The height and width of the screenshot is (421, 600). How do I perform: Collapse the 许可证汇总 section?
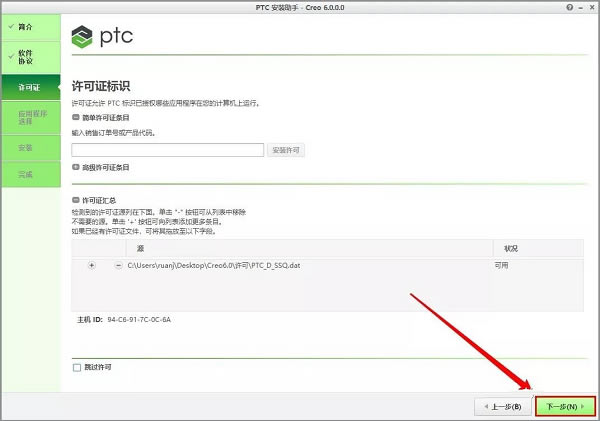(x=75, y=200)
